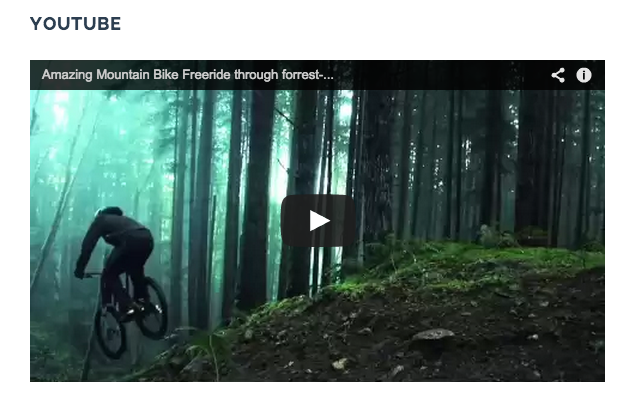Click the bike's front wheel in the thumbnail

pyautogui.click(x=110, y=331)
